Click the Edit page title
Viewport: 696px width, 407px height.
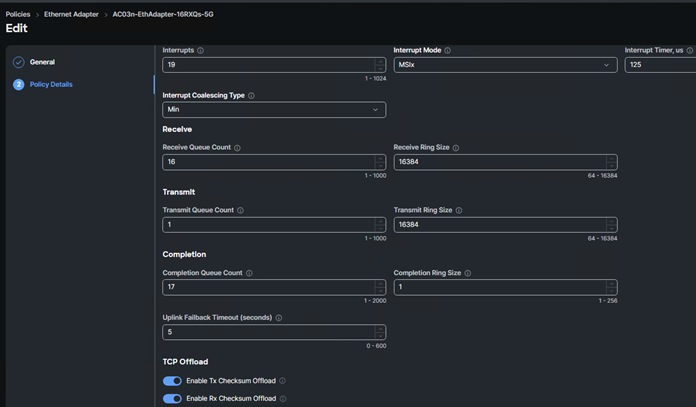coord(16,28)
